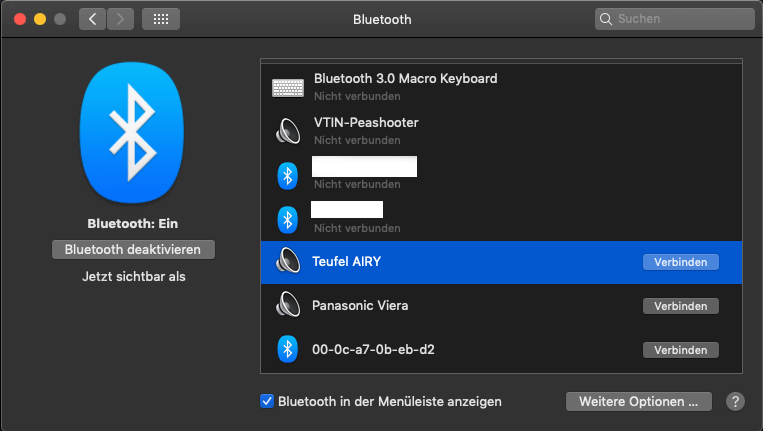
Task: Click Bluetooth icon beside 00-0c-a7-0b-eb-d2
Action: (288, 349)
